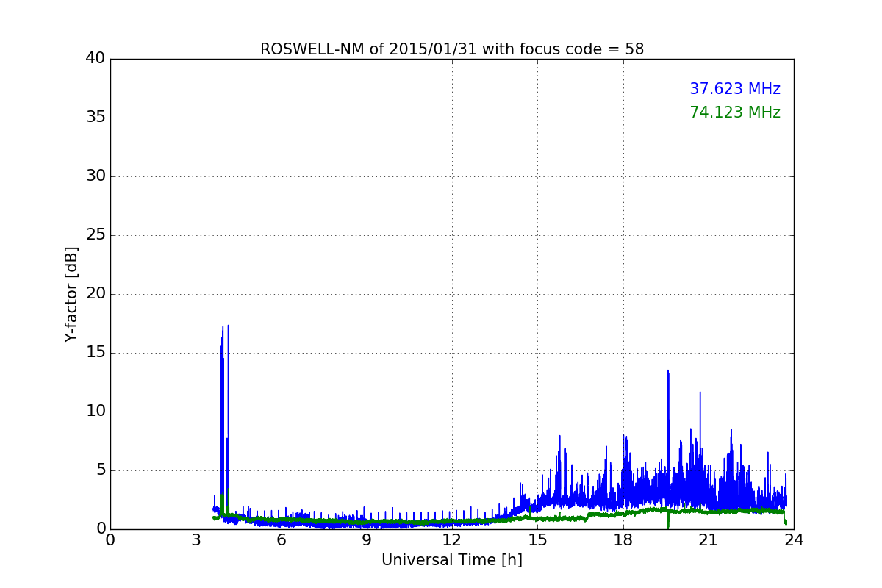Click x-axis tick label 9
Screen dimensions: 882x588
[367, 540]
